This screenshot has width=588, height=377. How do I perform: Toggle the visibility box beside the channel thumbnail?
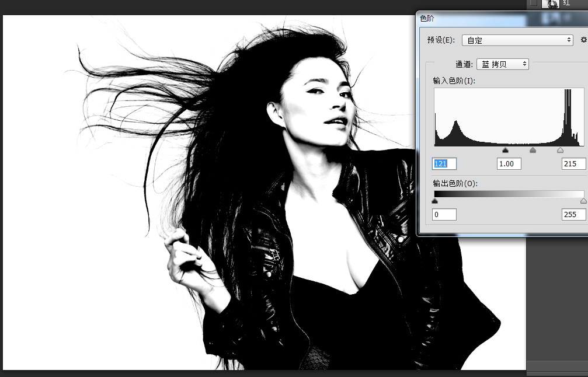pyautogui.click(x=533, y=4)
